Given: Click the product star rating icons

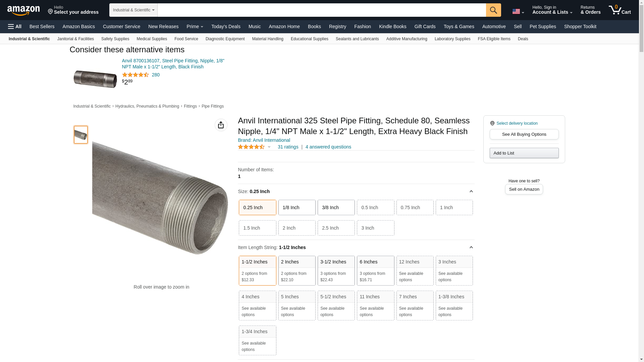Looking at the screenshot, I should coord(251,147).
